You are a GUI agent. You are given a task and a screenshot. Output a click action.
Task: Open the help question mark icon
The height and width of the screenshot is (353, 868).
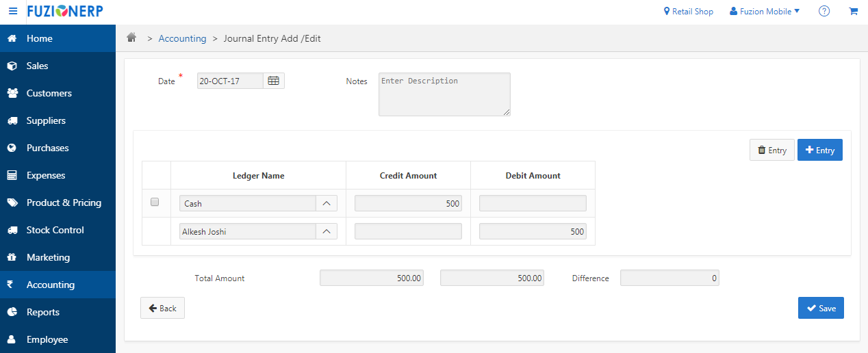[x=824, y=12]
